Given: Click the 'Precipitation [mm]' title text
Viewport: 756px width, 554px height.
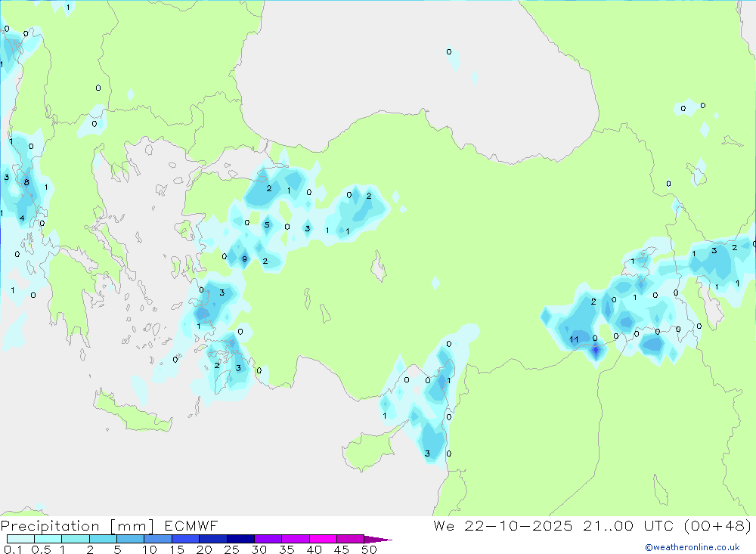Looking at the screenshot, I should click(77, 526).
